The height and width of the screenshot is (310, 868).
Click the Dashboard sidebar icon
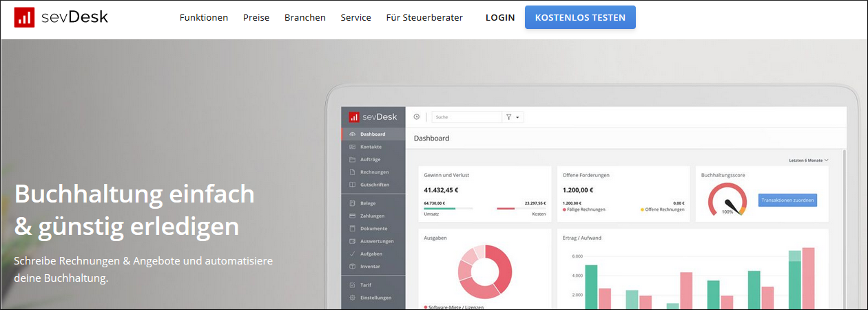pyautogui.click(x=352, y=134)
